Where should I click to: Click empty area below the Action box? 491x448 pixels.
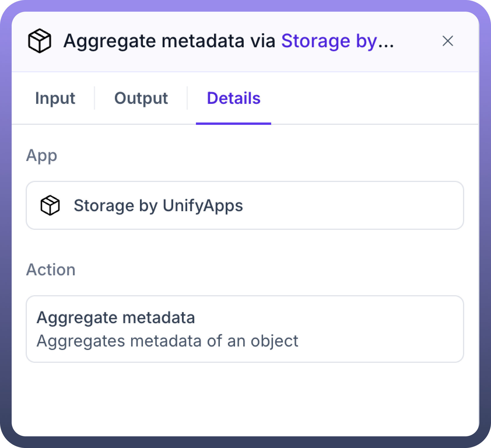(245, 400)
